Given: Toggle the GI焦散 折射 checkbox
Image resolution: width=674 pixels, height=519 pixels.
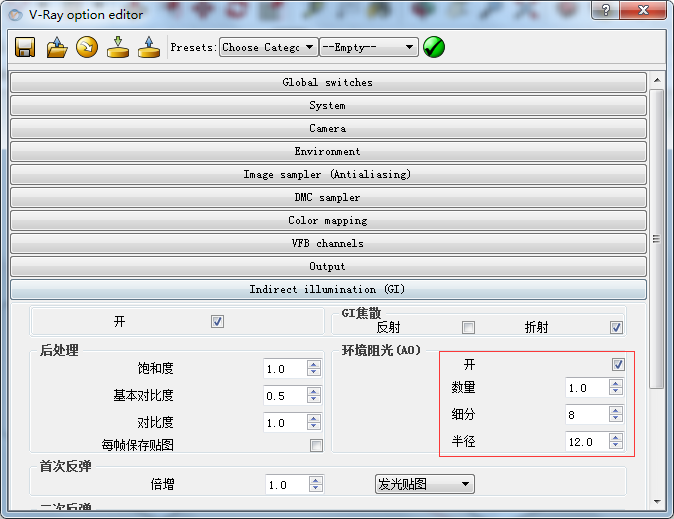Looking at the screenshot, I should [616, 328].
